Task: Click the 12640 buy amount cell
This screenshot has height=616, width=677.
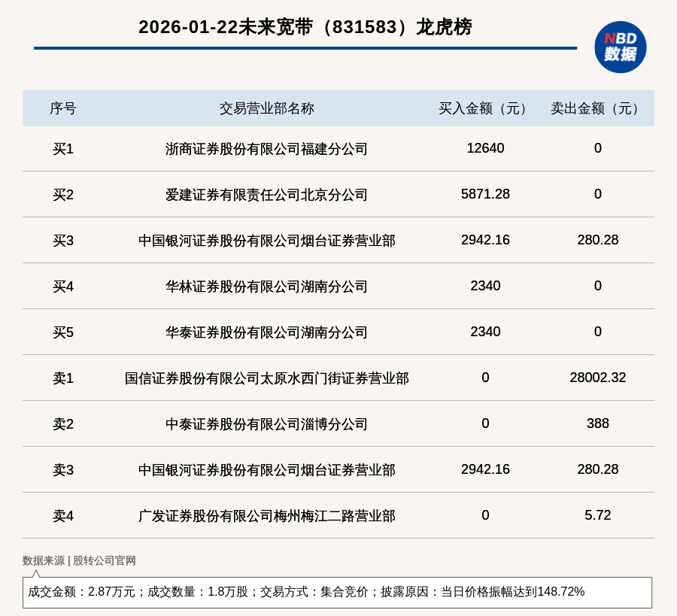Action: 485,148
